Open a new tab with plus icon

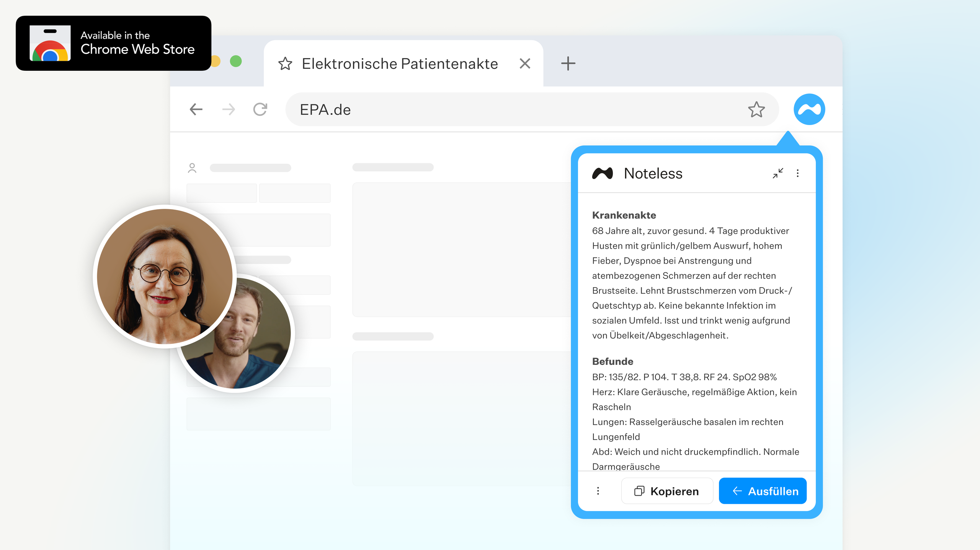(x=568, y=63)
